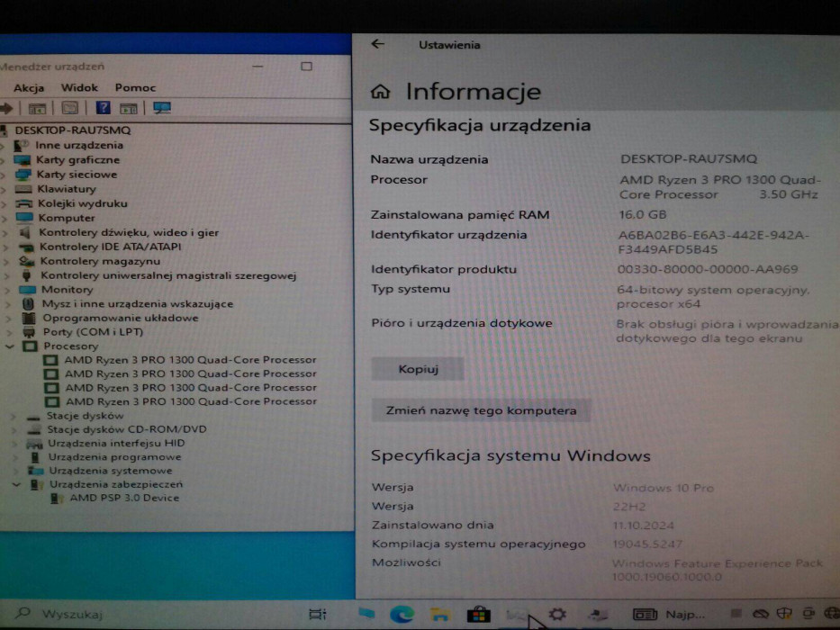Open Microsoft Store from the taskbar
This screenshot has width=840, height=630.
pyautogui.click(x=478, y=614)
